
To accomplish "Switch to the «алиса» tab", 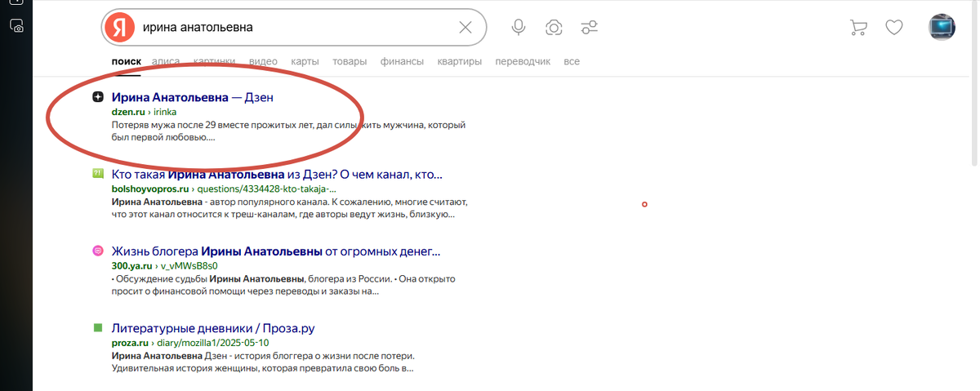I will [x=166, y=61].
